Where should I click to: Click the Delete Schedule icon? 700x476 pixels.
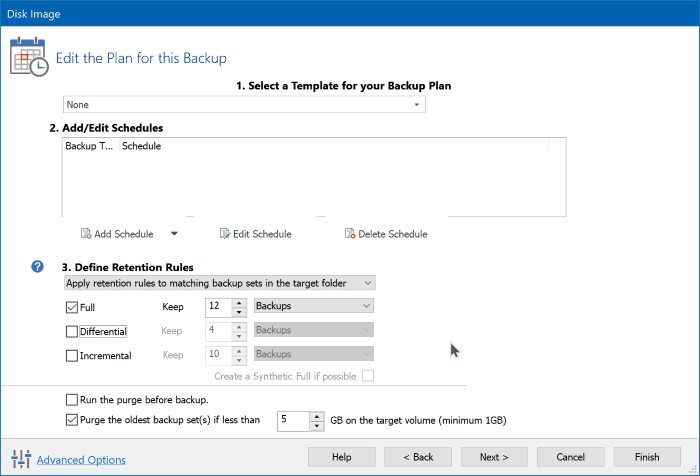point(350,234)
